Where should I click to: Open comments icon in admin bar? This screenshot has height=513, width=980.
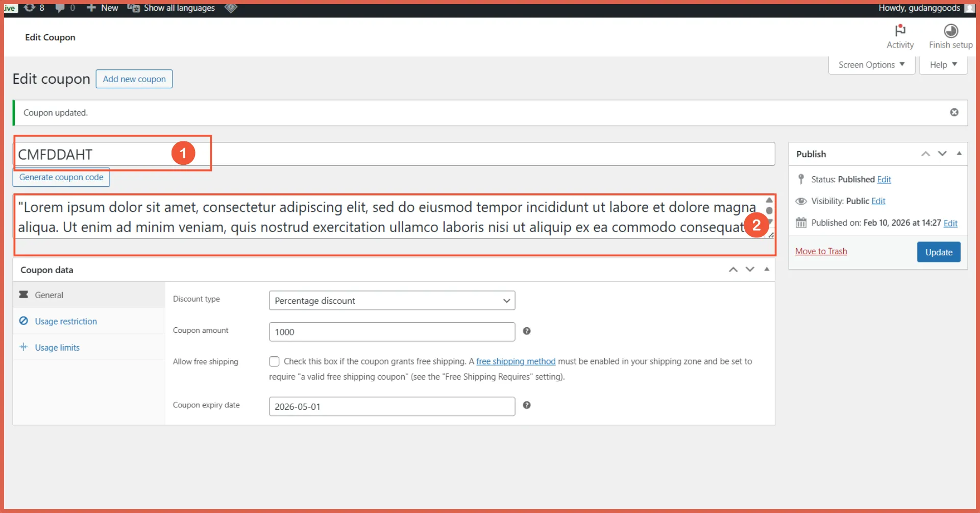tap(60, 8)
